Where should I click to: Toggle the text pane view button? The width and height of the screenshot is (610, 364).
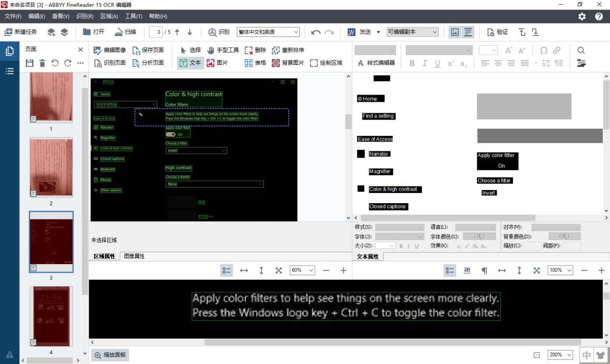468,32
